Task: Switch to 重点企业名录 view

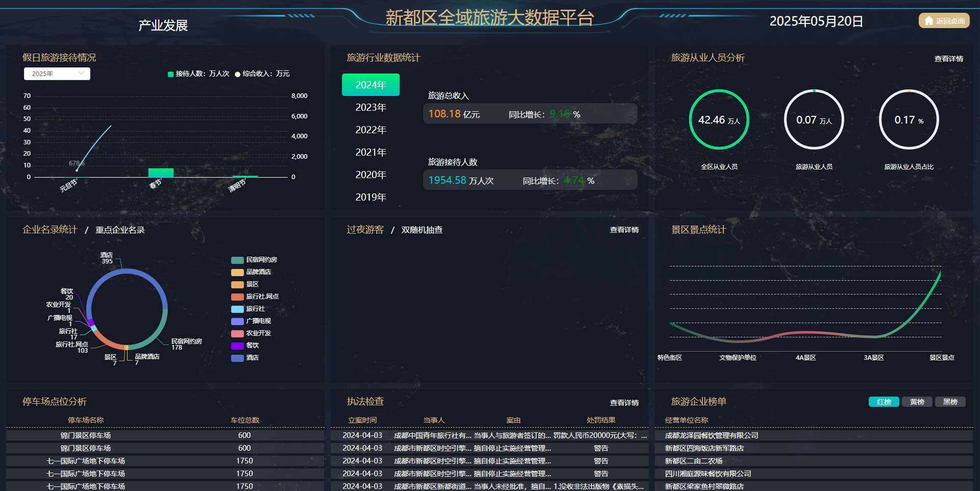Action: [119, 230]
